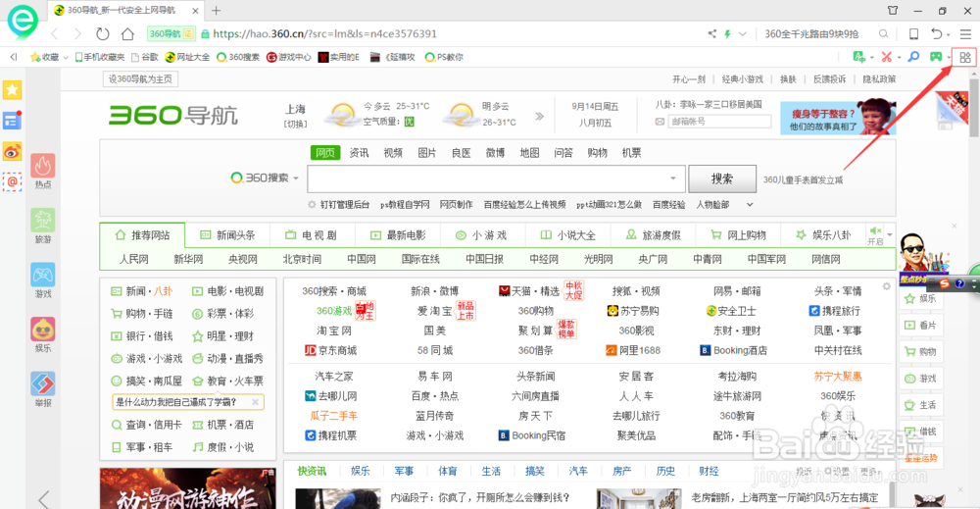This screenshot has height=509, width=980.
Task: Reload the page with the refresh icon
Action: click(x=103, y=33)
